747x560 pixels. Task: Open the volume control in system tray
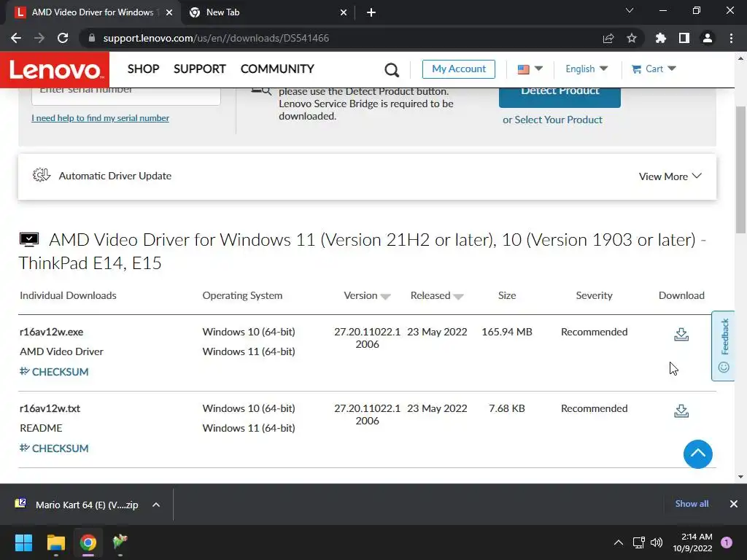pos(657,542)
